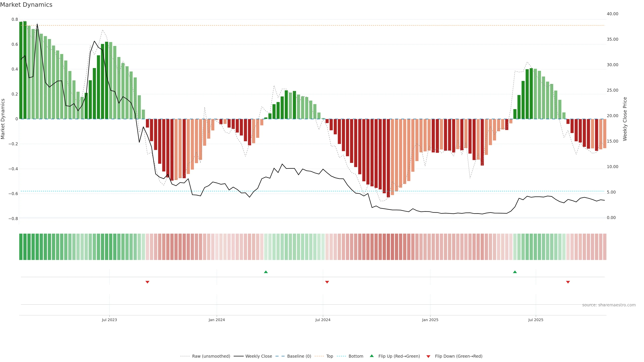Click the Market Dynamics y-axis title
The height and width of the screenshot is (362, 644).
tap(3, 119)
